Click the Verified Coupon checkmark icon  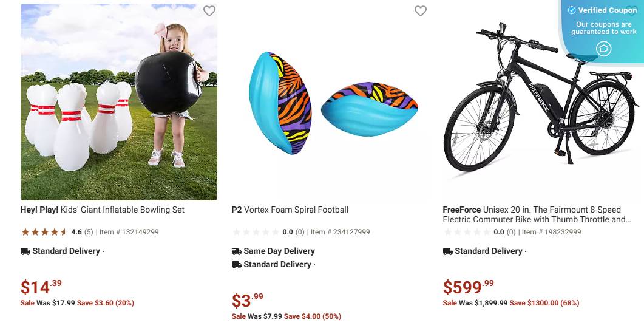(x=571, y=10)
